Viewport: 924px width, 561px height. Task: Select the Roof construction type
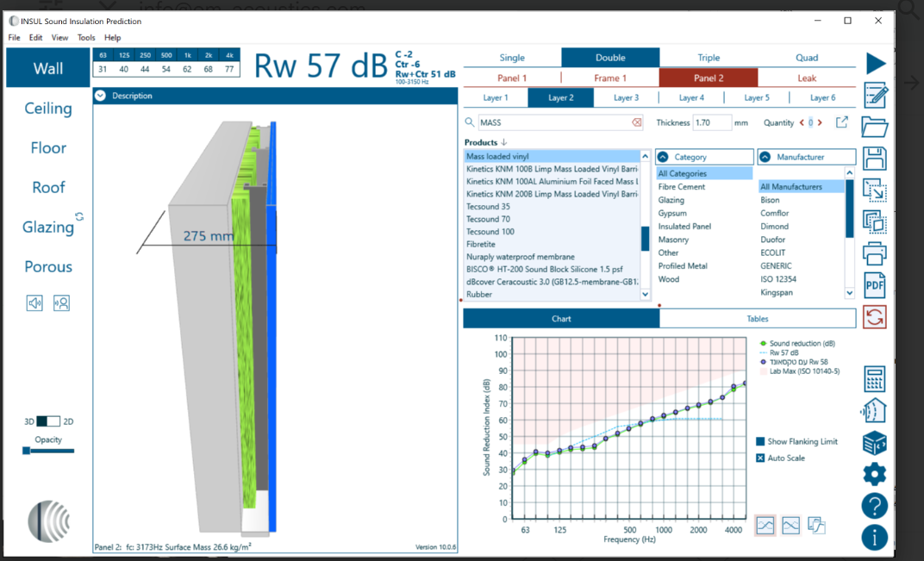pos(48,187)
